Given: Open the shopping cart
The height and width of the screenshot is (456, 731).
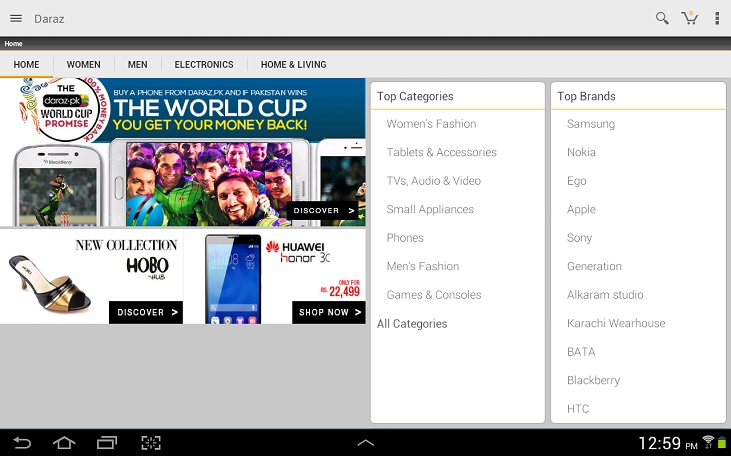Looking at the screenshot, I should coord(689,18).
